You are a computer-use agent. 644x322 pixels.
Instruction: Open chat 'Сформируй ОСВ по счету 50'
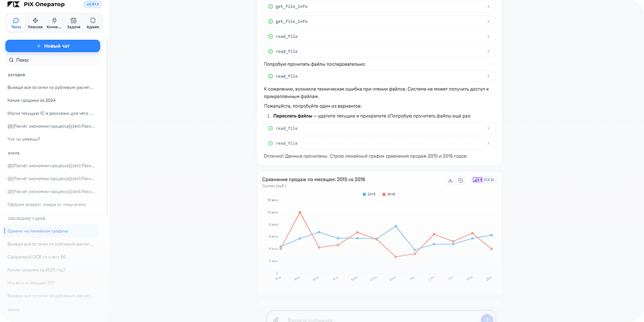(36, 257)
